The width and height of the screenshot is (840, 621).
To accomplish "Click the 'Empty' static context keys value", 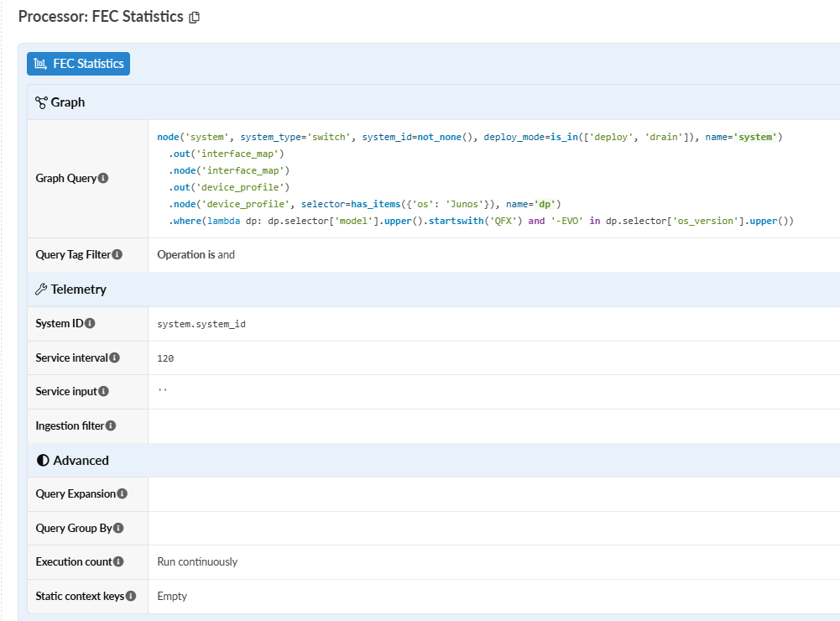I will click(x=172, y=596).
